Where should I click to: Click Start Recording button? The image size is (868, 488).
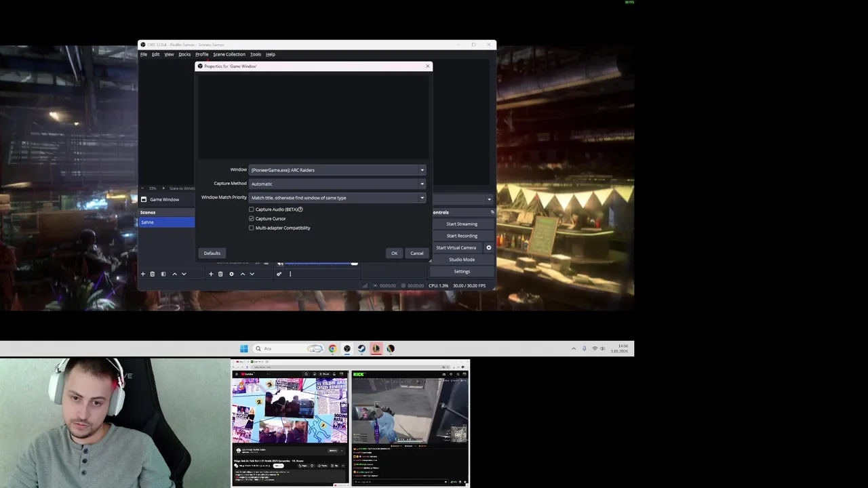pos(462,236)
